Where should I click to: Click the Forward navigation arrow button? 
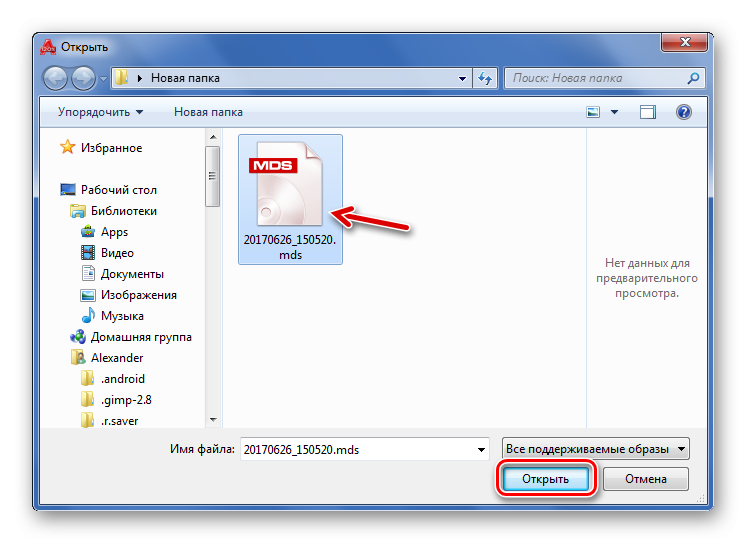[83, 78]
